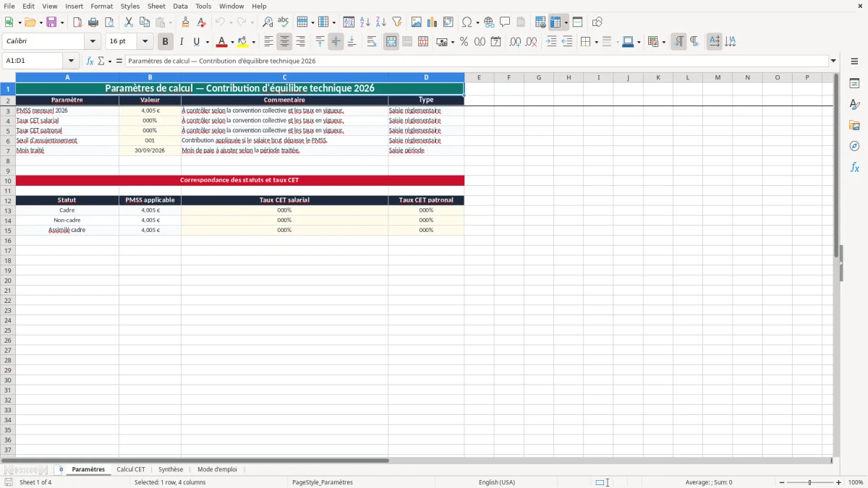Open the sidebar Properties deck

854,83
